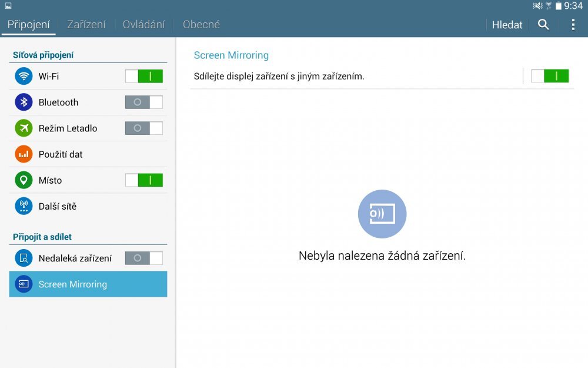The width and height of the screenshot is (588, 368).
Task: Disable the Wi-Fi toggle switch
Action: coord(144,76)
